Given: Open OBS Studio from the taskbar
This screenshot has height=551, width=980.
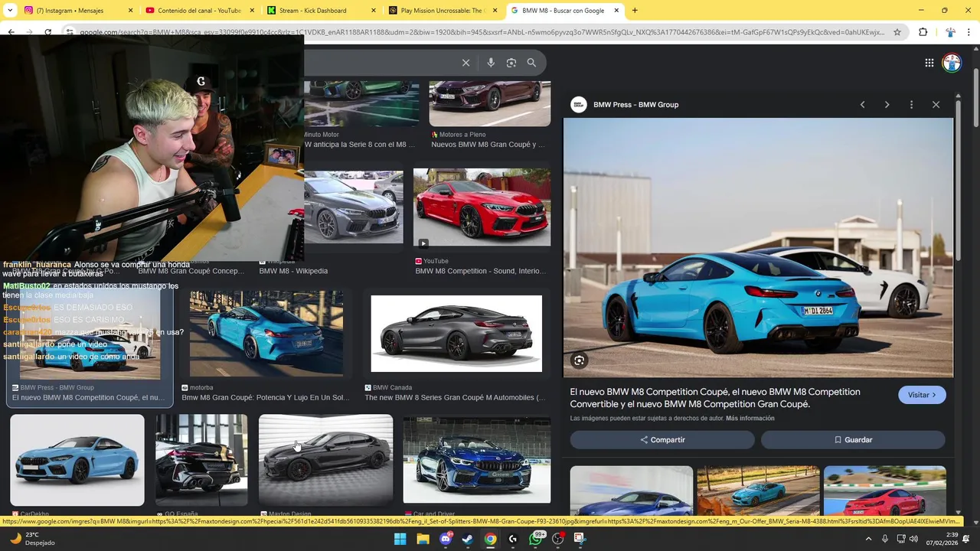Looking at the screenshot, I should point(558,539).
